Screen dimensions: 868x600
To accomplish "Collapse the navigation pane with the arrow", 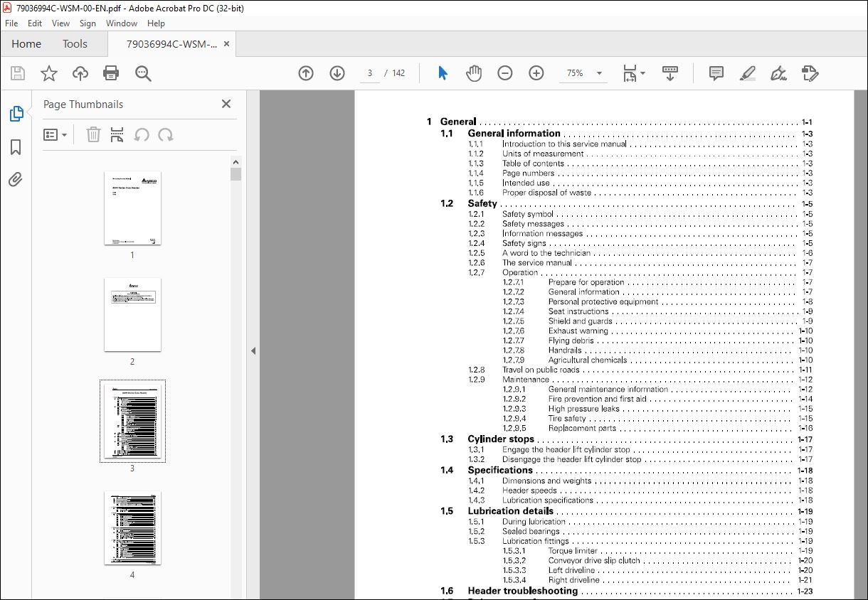I will pos(253,350).
